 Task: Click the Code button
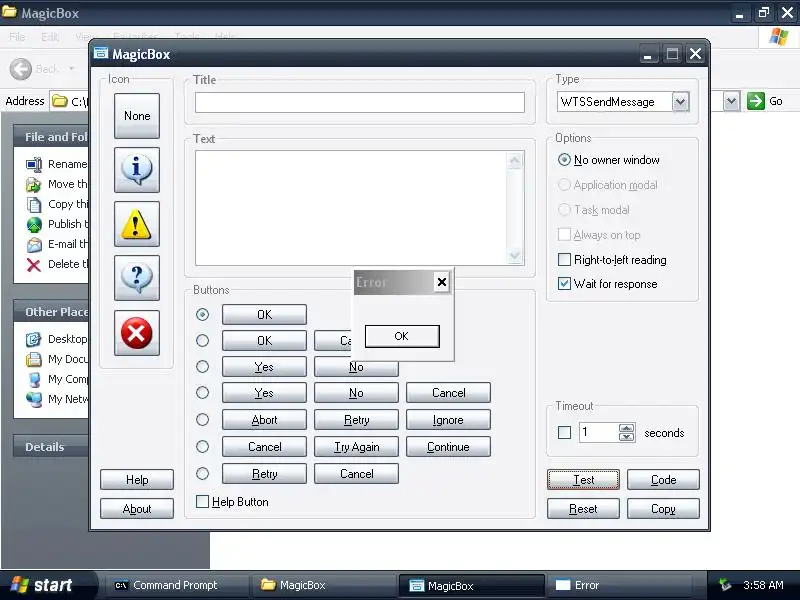663,480
